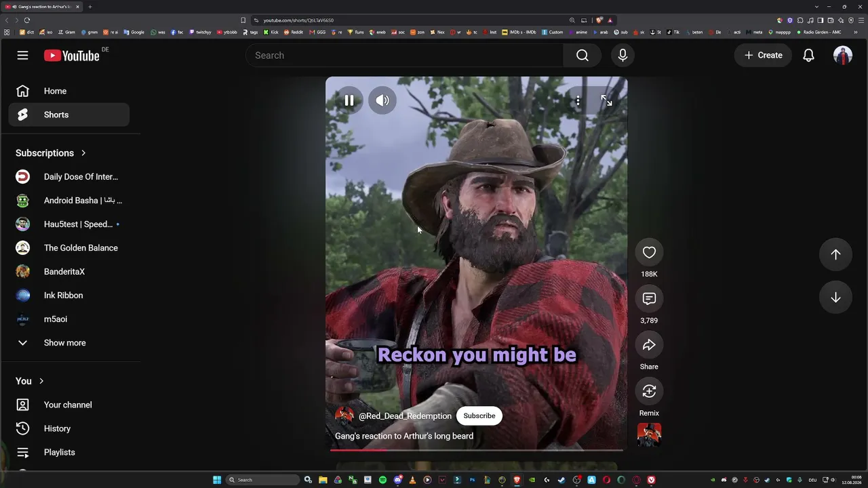
Task: Go to the YouTube logo home link
Action: (x=72, y=56)
